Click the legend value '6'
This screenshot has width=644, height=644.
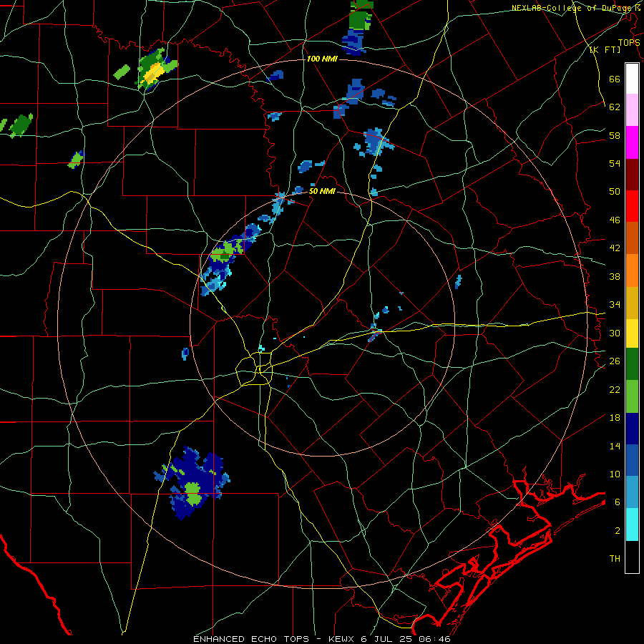click(x=618, y=502)
